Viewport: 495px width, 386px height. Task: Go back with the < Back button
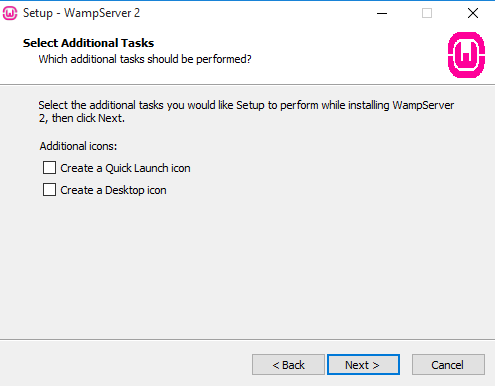[x=288, y=365]
